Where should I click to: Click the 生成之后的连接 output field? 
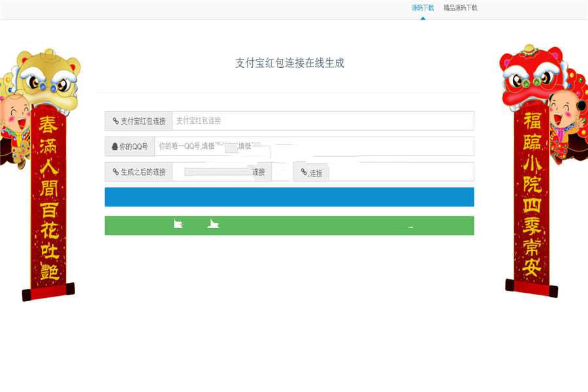[x=323, y=172]
